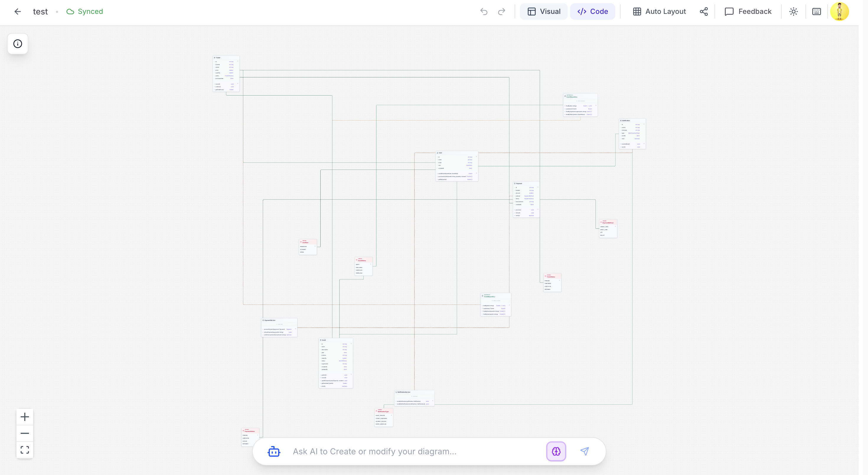Click the back arrow to exit the diagram
The height and width of the screenshot is (475, 868).
pos(17,11)
